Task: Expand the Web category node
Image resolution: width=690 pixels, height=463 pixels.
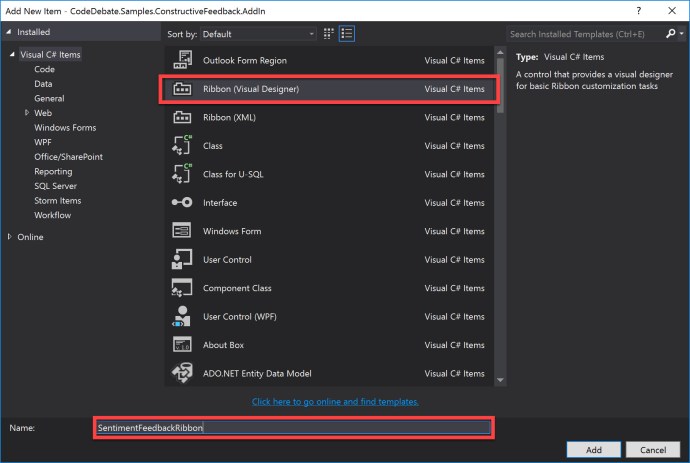Action: pos(26,113)
